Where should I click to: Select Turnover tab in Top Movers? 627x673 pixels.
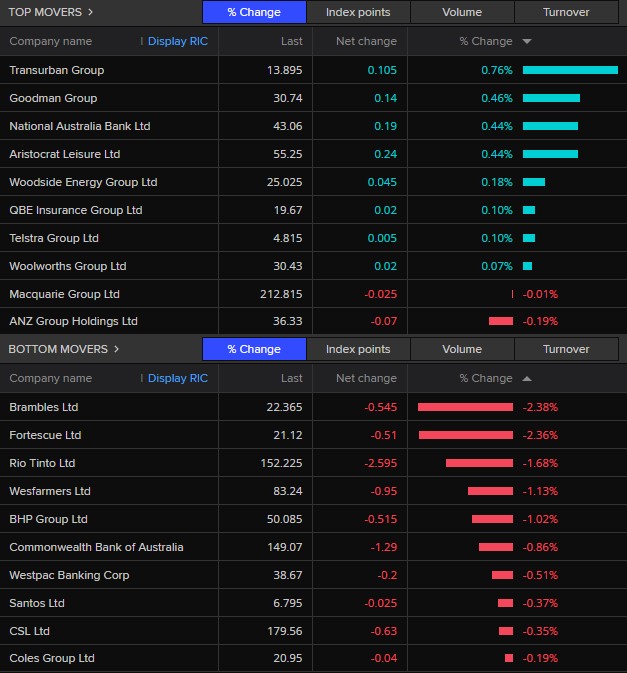pyautogui.click(x=566, y=13)
